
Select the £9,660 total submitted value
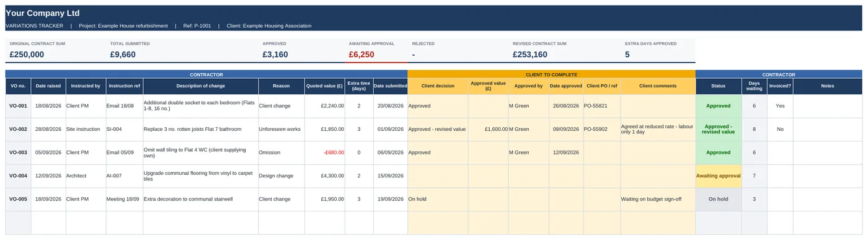[123, 55]
